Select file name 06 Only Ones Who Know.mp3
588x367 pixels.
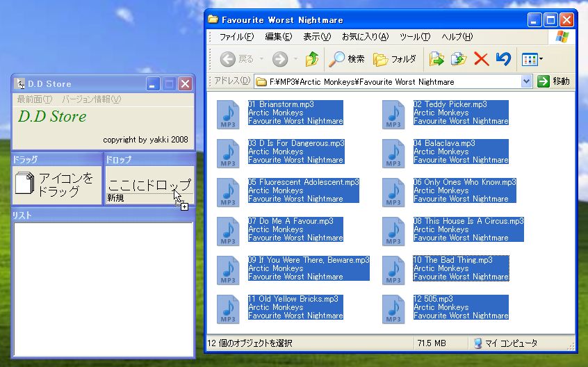(x=464, y=182)
